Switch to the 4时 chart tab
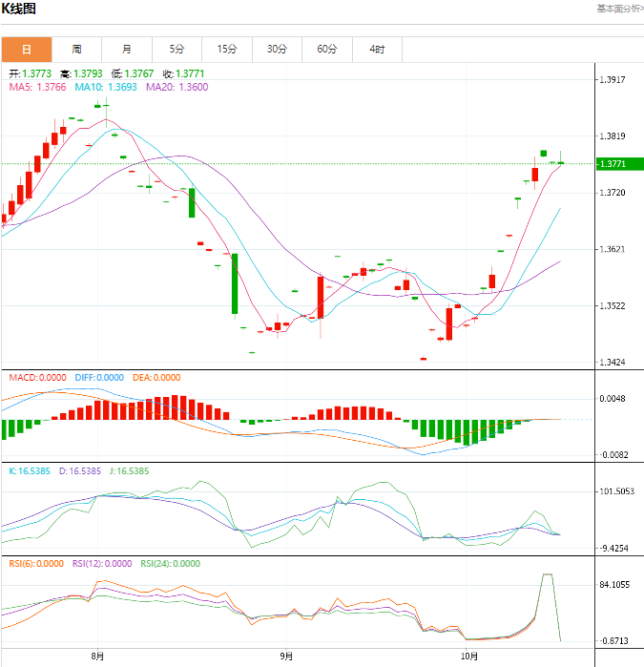 pos(377,50)
